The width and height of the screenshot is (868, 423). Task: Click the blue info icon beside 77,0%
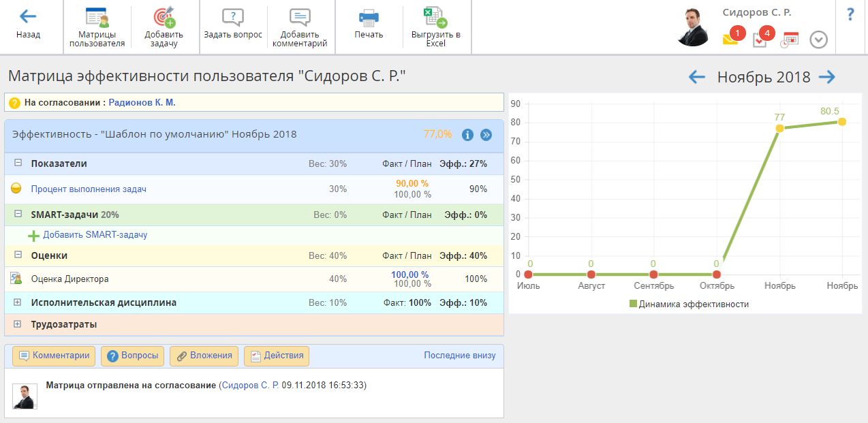467,135
